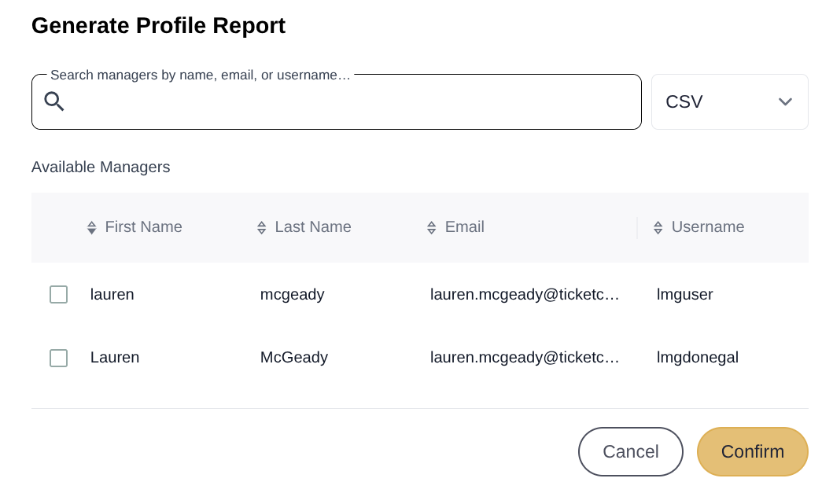
Task: Click the Email column sort arrows icon
Action: click(x=431, y=227)
